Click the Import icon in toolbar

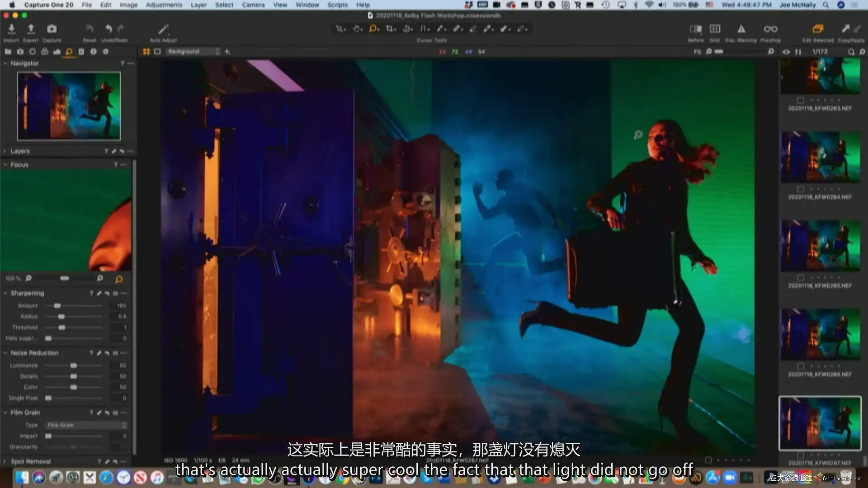(11, 29)
